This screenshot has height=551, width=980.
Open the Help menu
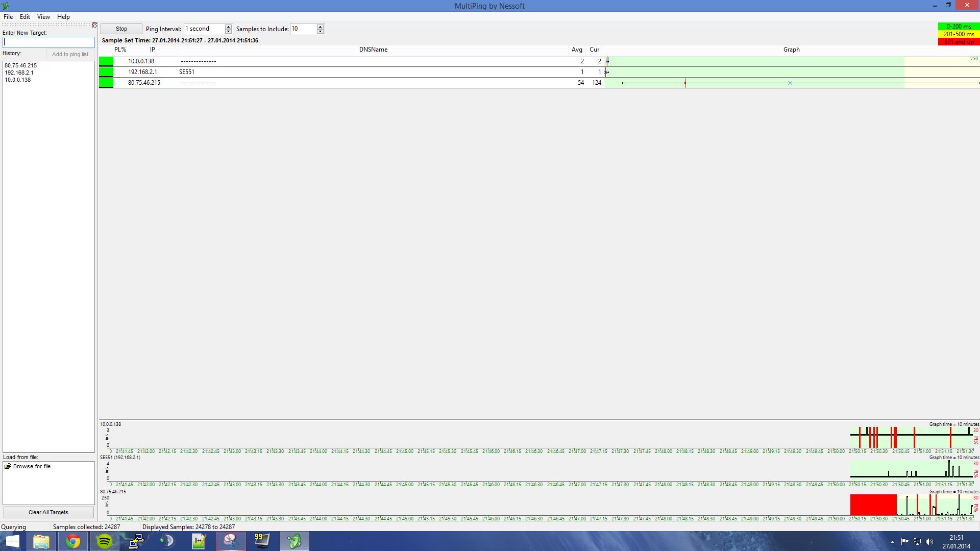tap(63, 17)
